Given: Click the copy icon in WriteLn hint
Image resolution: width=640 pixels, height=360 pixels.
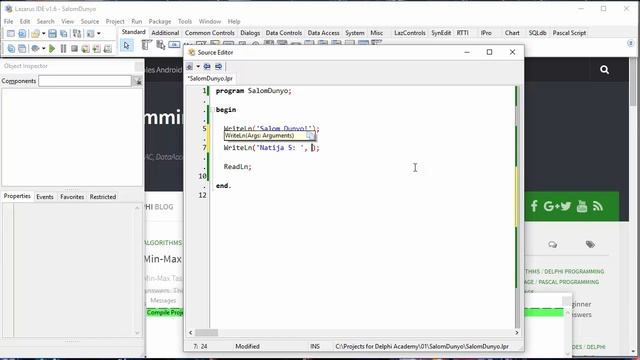Looking at the screenshot, I should coord(311,136).
